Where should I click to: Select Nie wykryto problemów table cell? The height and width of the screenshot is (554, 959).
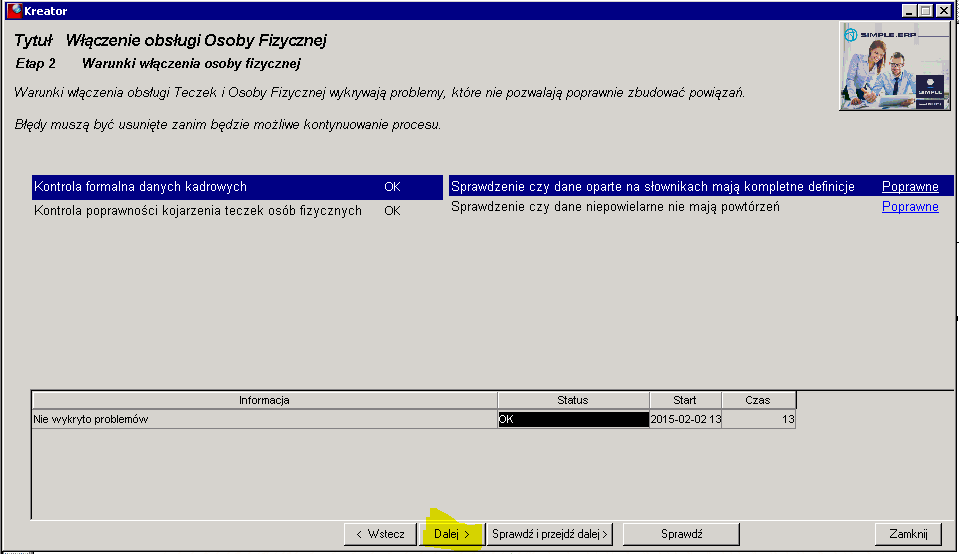pyautogui.click(x=264, y=419)
